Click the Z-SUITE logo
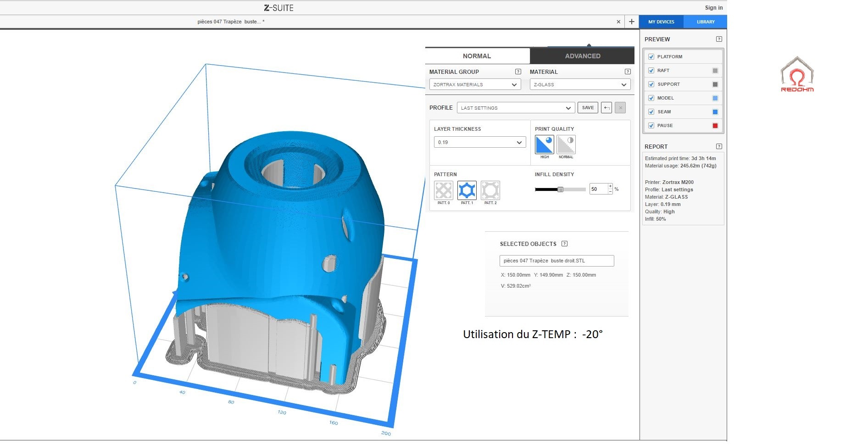This screenshot has width=868, height=445. [x=278, y=8]
